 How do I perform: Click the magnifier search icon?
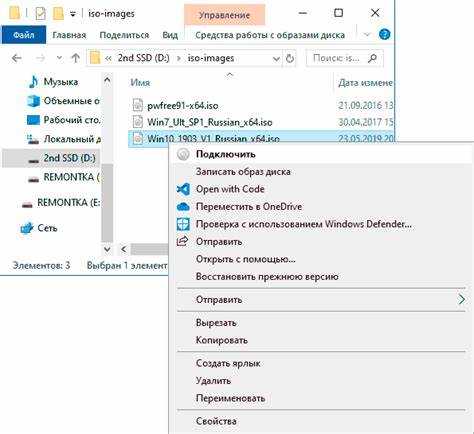[372, 59]
